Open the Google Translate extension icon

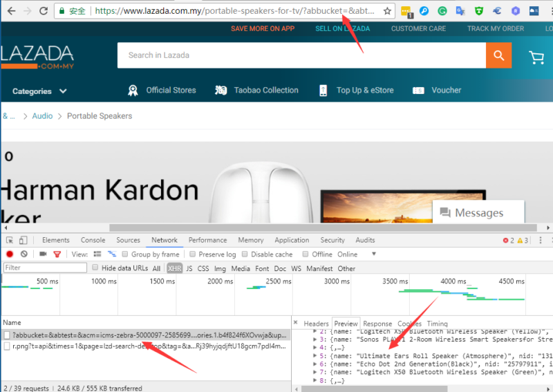click(460, 11)
